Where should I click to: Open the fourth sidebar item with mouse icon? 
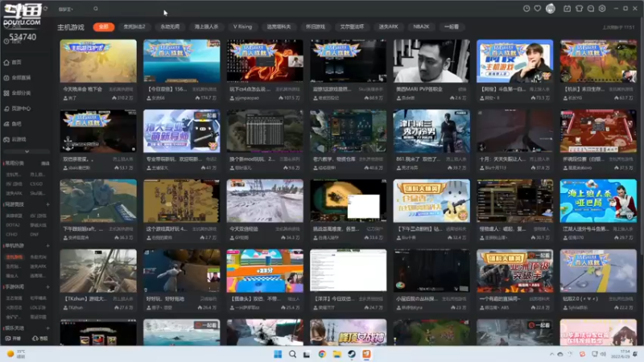(17, 109)
